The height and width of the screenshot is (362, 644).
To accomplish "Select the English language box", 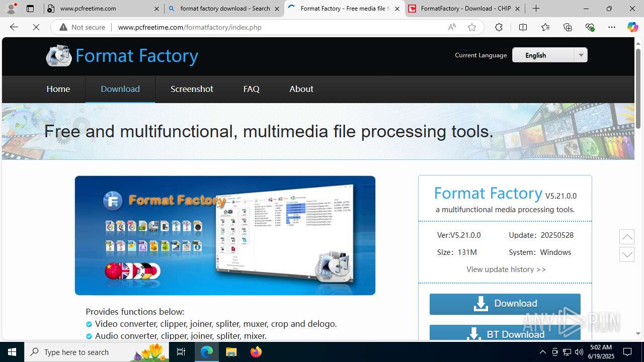I will coord(543,55).
